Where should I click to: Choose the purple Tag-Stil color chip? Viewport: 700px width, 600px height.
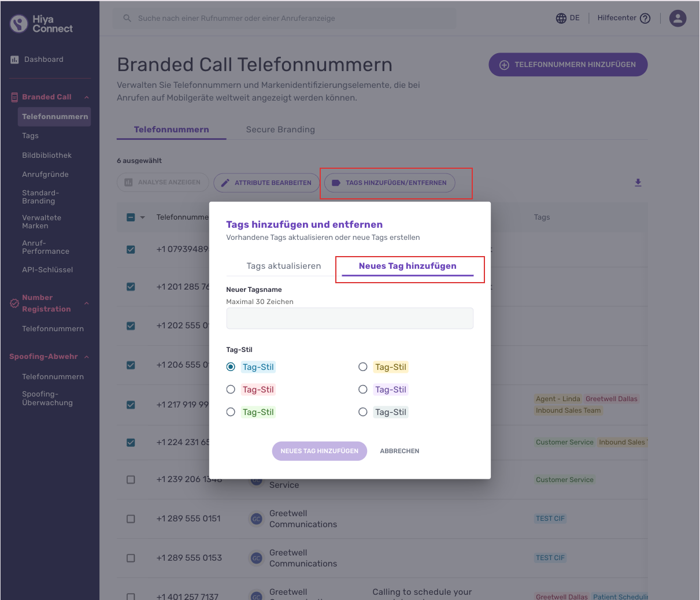tap(391, 390)
